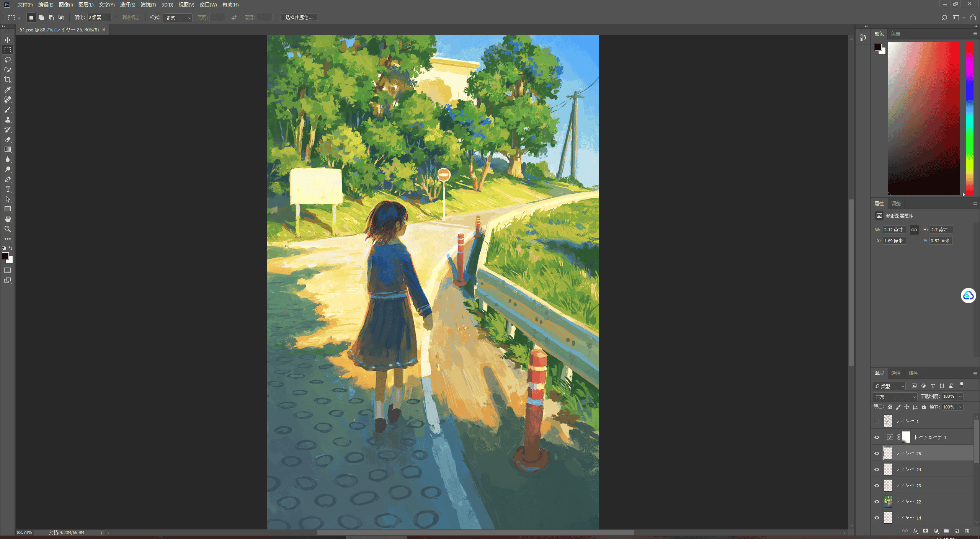This screenshot has width=980, height=539.
Task: Click the delete layer trash icon
Action: coord(967,531)
